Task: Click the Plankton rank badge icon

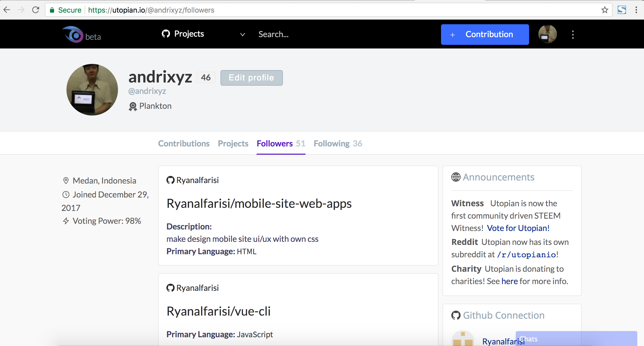Action: (133, 106)
